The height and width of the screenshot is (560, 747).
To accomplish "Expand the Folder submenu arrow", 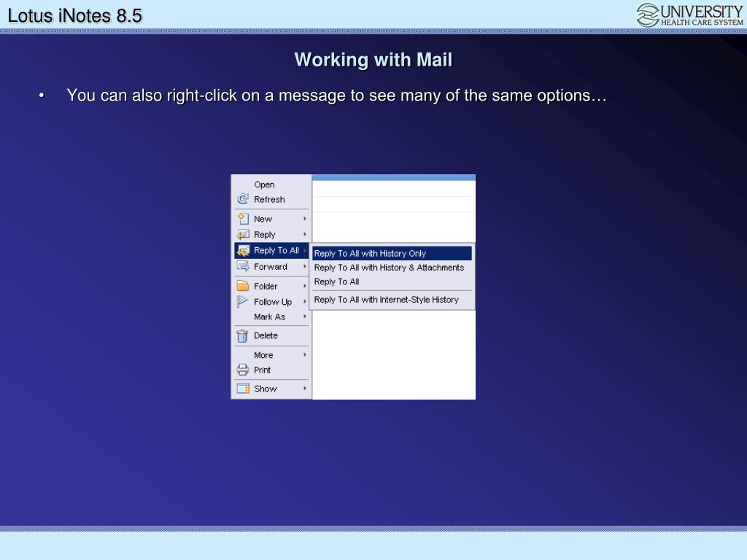I will pyautogui.click(x=305, y=286).
